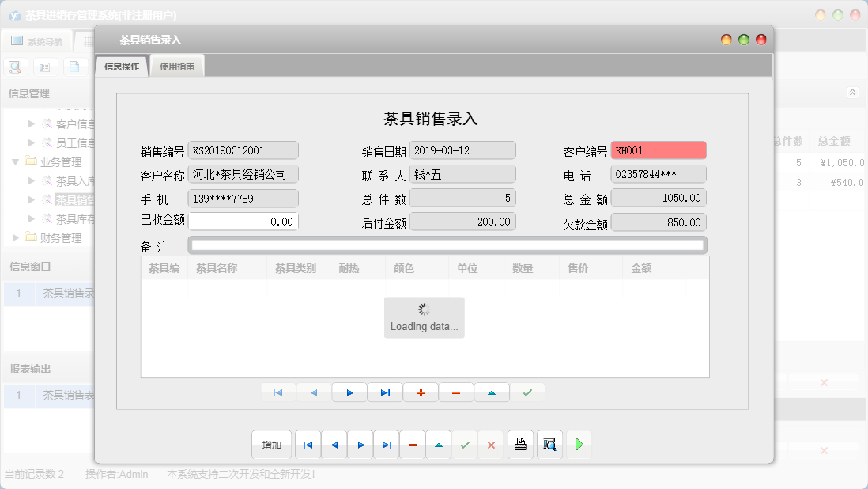Open print preview via magnifier icon
This screenshot has height=489, width=868.
coord(549,445)
